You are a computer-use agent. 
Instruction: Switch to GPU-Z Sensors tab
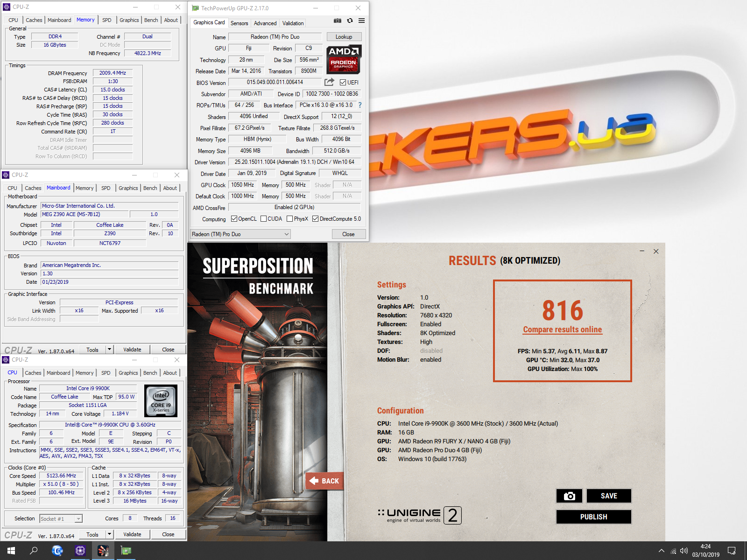[x=240, y=23]
